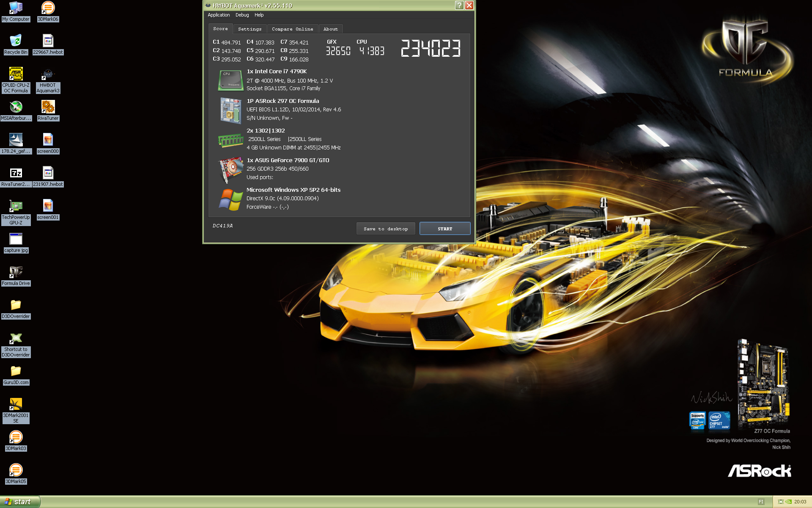The image size is (812, 508).
Task: Click '1P ASRock Z97 OC Formula' text
Action: [x=283, y=101]
